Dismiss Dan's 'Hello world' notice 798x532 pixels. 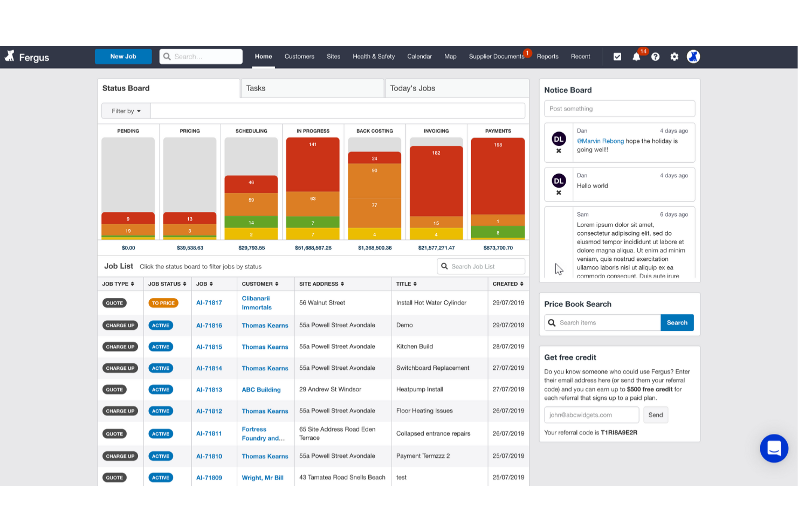pyautogui.click(x=559, y=192)
